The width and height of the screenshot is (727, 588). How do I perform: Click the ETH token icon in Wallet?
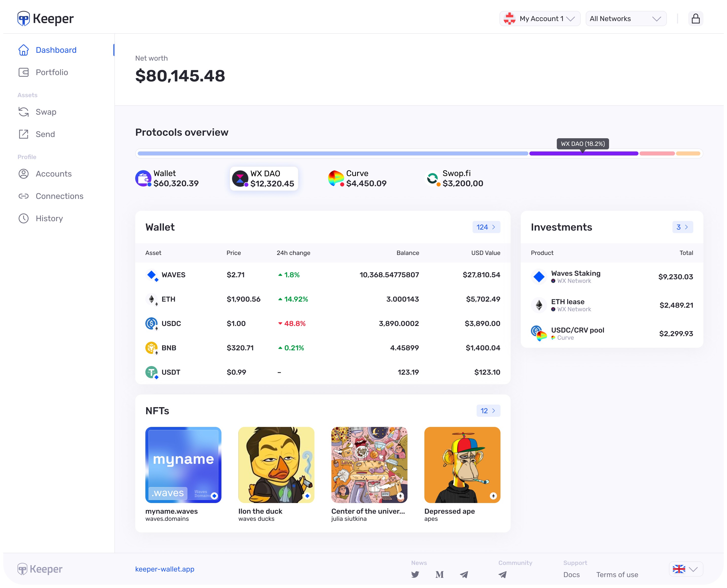coord(152,299)
